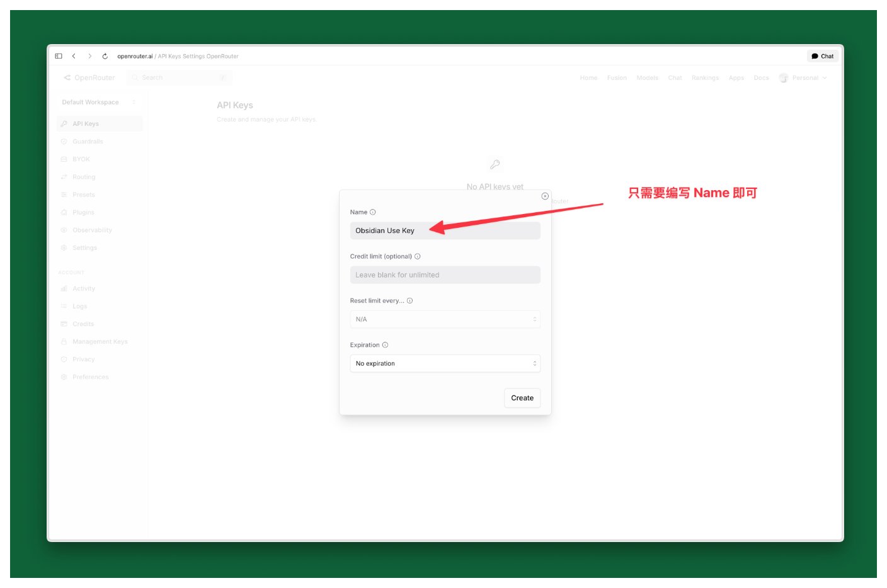Click the Credits card icon
The height and width of the screenshot is (588, 887).
click(64, 324)
